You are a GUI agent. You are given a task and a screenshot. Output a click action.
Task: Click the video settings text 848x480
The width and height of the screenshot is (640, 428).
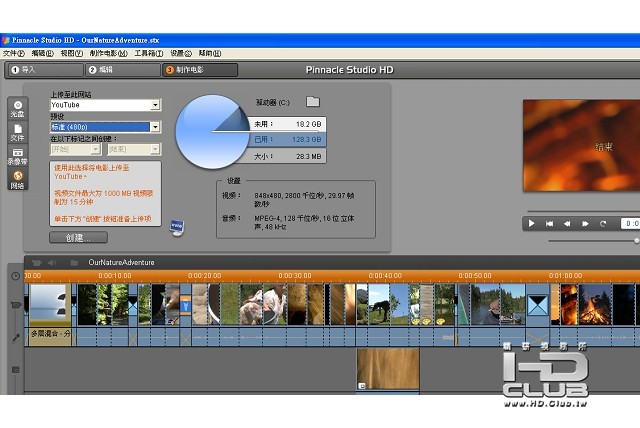[304, 200]
